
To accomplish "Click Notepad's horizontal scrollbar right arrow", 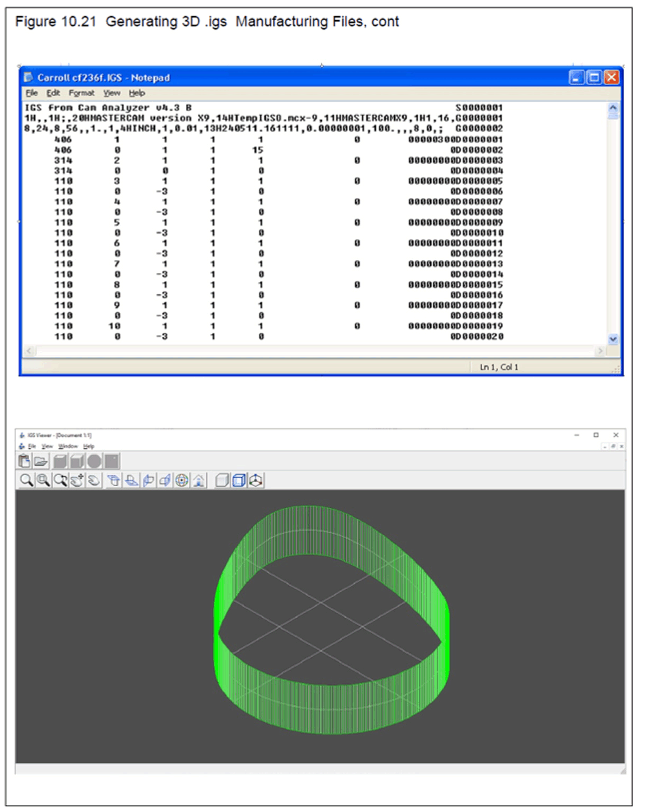I will (x=600, y=351).
